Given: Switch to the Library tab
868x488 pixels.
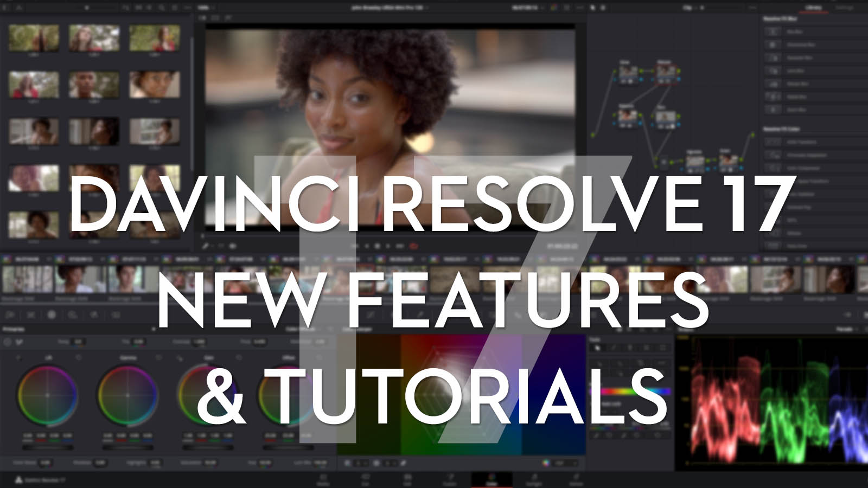Looking at the screenshot, I should 813,8.
